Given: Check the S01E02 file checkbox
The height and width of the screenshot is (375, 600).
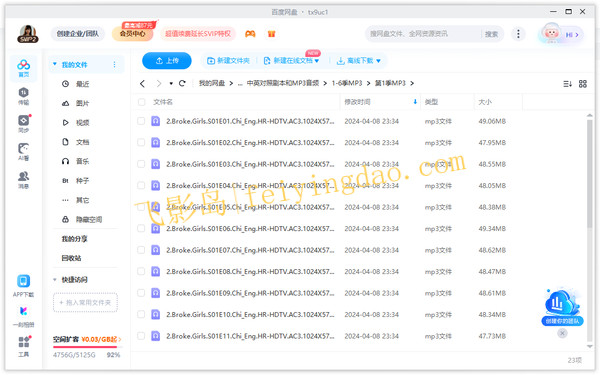Looking at the screenshot, I should tap(141, 143).
